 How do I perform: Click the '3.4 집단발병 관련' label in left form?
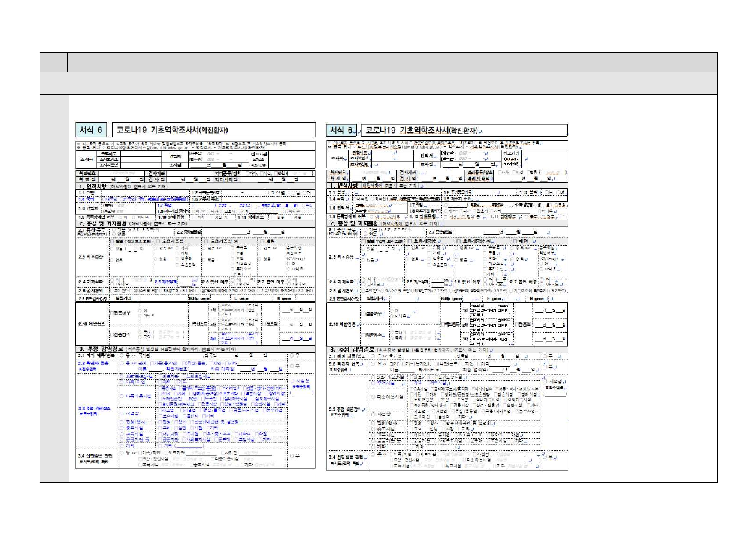(x=95, y=456)
